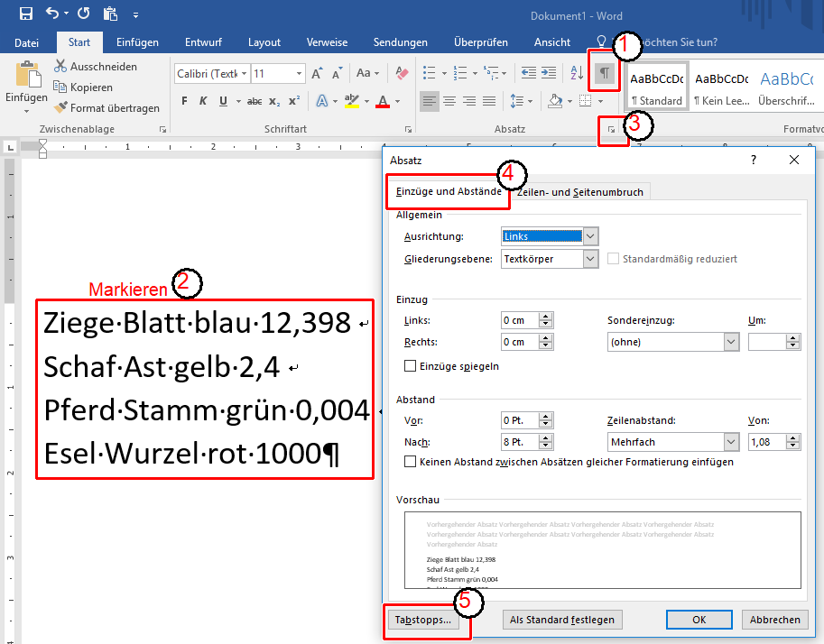Open the Schriftart dialog launcher
The height and width of the screenshot is (644, 824).
point(408,129)
